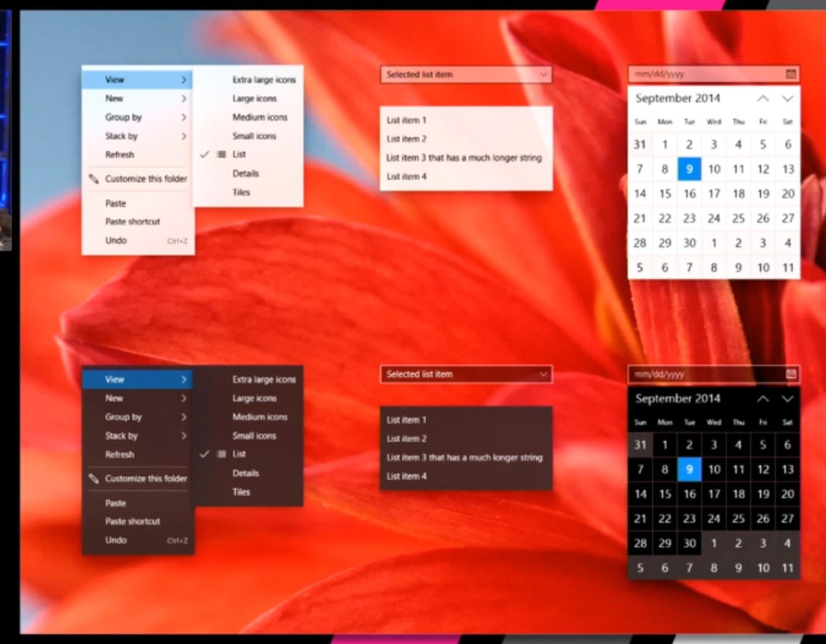826x644 pixels.
Task: Expand Group by arrow in dark menu
Action: point(183,417)
